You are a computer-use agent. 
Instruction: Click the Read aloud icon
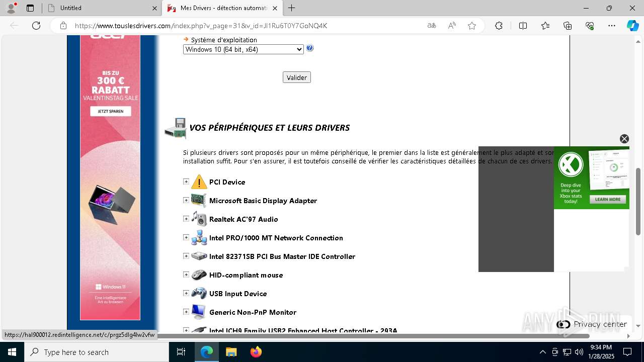[452, 26]
